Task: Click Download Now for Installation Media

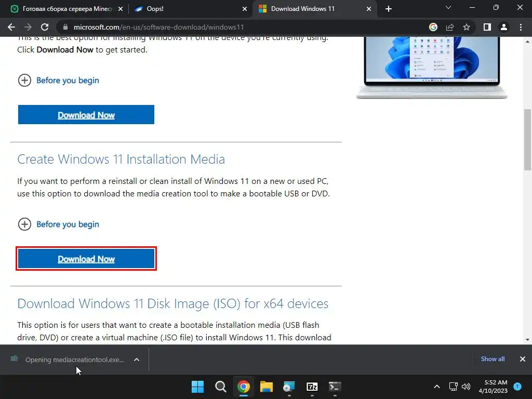Action: (86, 259)
